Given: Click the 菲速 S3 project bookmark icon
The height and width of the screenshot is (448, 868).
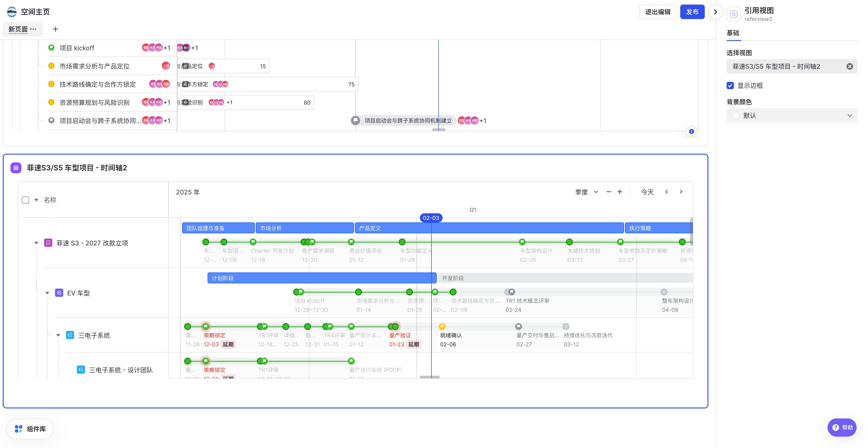Looking at the screenshot, I should 48,243.
